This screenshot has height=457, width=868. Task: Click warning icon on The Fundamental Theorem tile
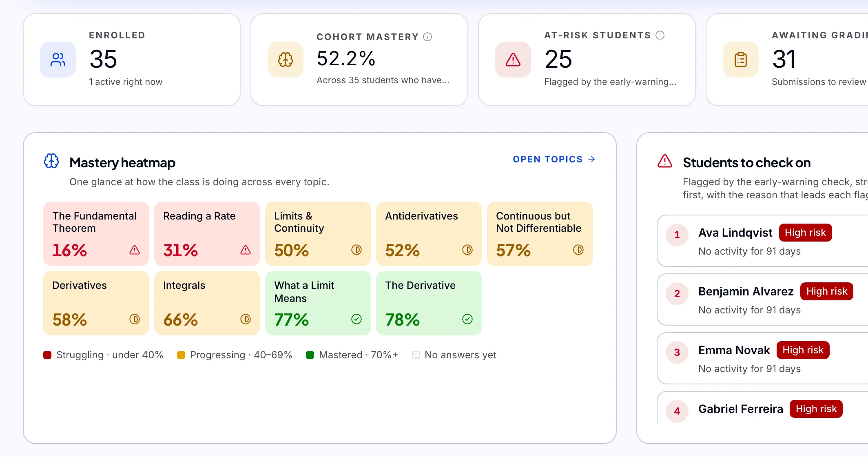click(135, 250)
